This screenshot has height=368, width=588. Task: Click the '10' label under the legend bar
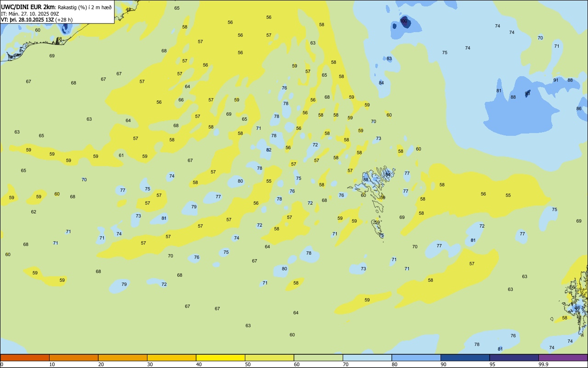coord(52,364)
